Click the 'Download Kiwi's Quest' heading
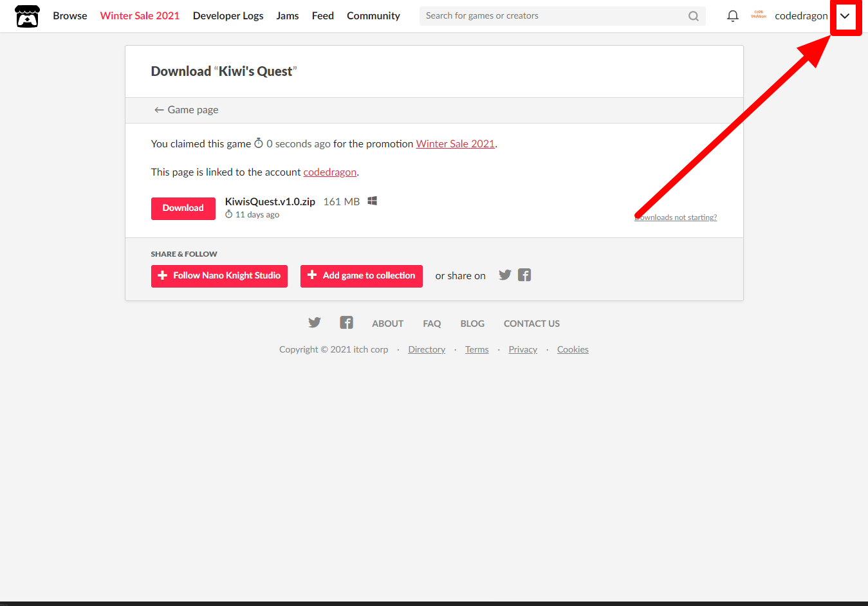 click(224, 71)
